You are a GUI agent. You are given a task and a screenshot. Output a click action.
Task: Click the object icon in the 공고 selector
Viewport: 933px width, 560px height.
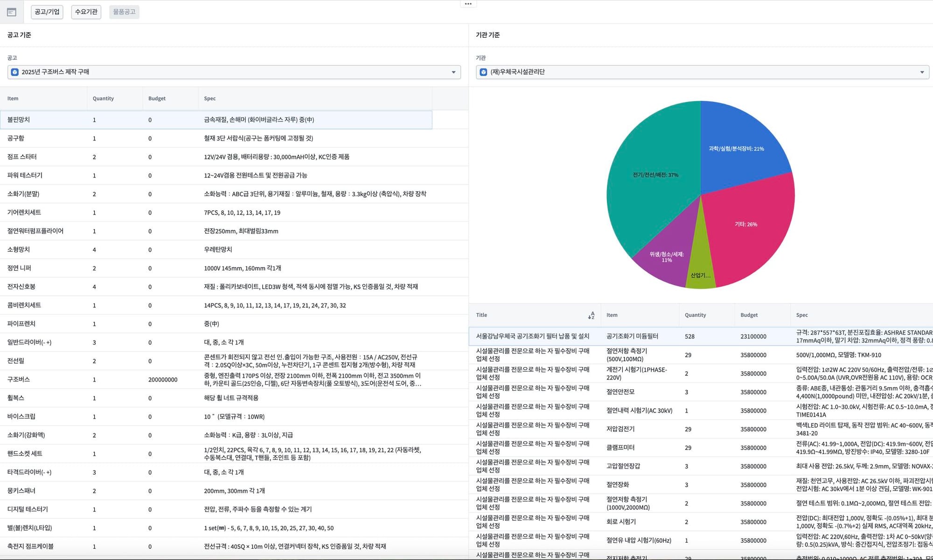click(15, 72)
